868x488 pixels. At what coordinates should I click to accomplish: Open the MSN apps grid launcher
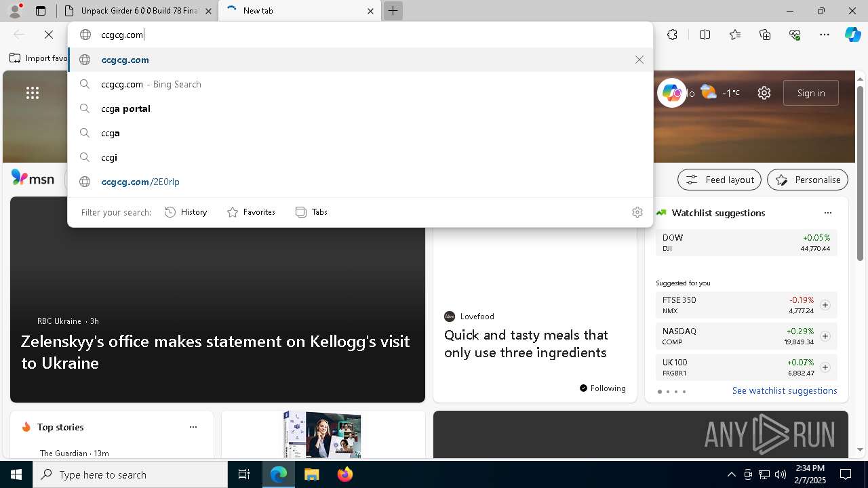[x=33, y=93]
